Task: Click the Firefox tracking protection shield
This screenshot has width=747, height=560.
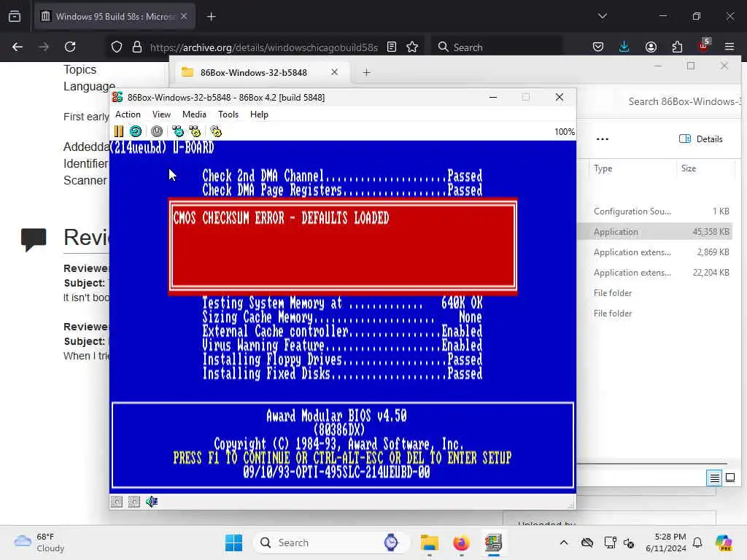Action: point(117,47)
